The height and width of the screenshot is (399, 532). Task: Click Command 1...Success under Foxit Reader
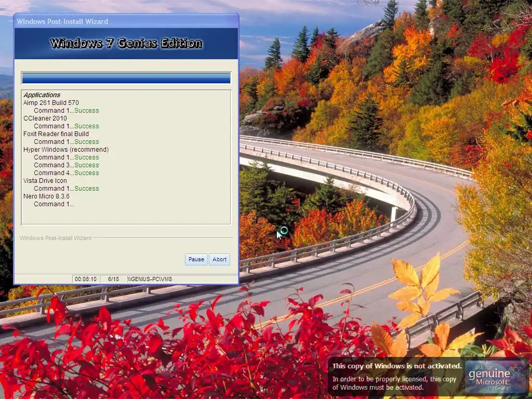pos(66,142)
